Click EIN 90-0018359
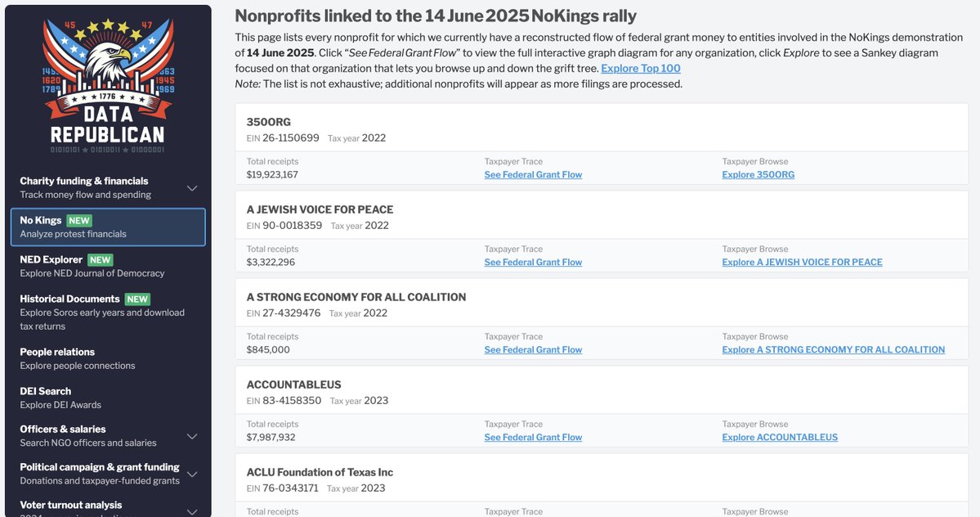980x517 pixels. [284, 225]
